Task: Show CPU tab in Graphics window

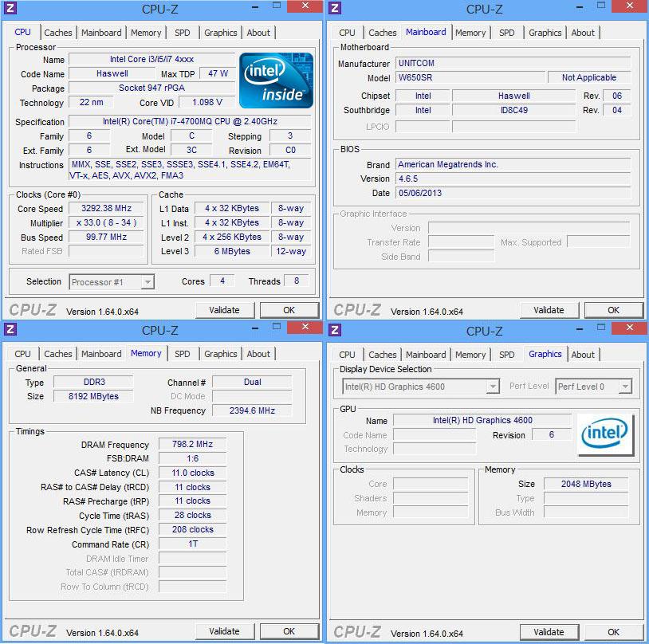Action: (347, 355)
